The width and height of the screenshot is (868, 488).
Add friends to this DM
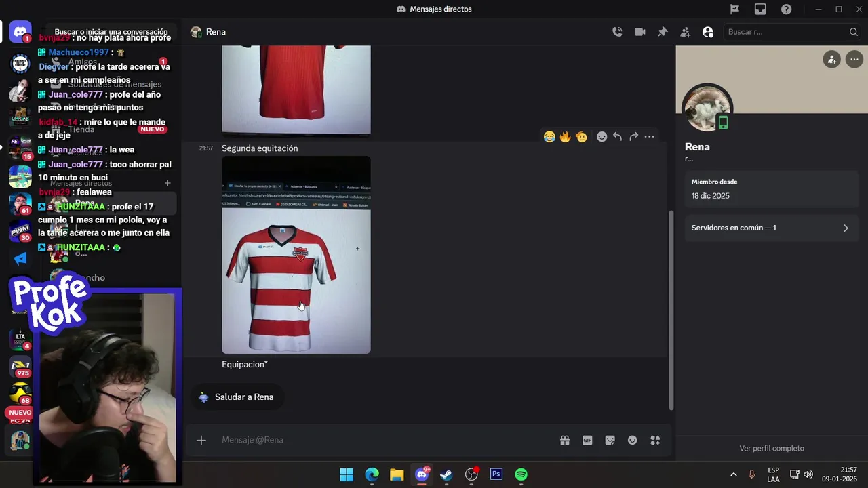(x=686, y=32)
